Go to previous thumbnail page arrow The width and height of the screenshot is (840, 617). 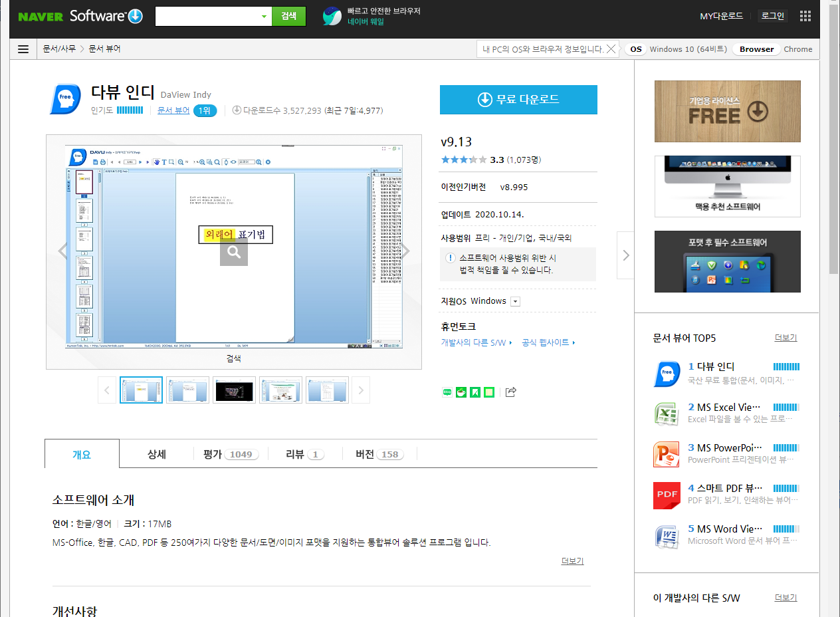(x=107, y=390)
